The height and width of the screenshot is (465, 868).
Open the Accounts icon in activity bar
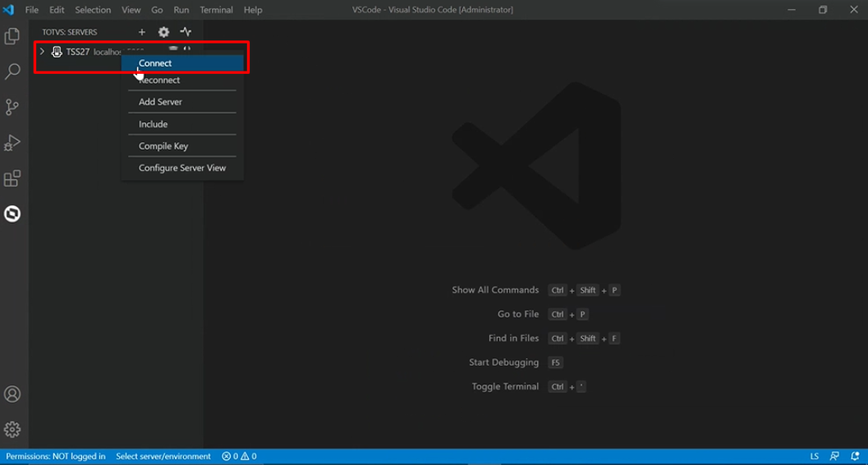coord(12,394)
